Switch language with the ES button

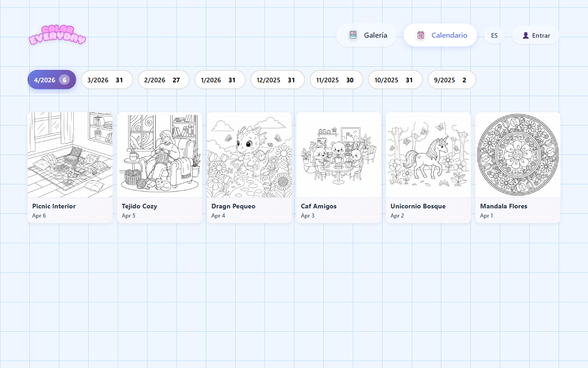[x=494, y=35]
